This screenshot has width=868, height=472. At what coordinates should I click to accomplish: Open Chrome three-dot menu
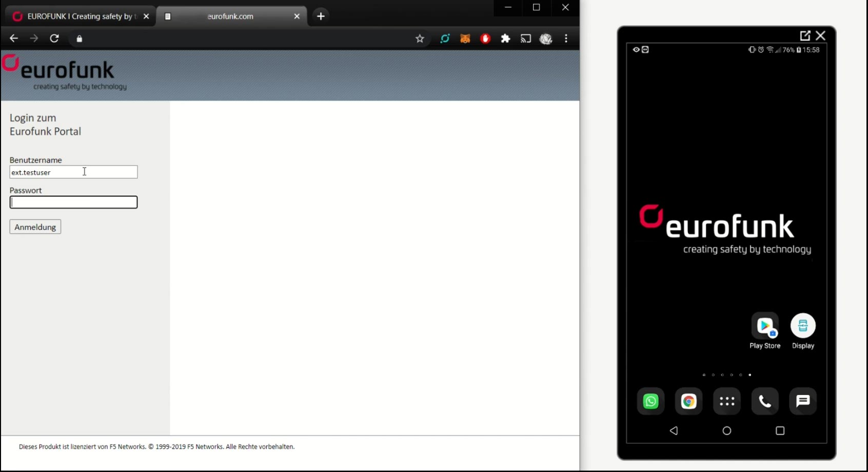coord(566,38)
